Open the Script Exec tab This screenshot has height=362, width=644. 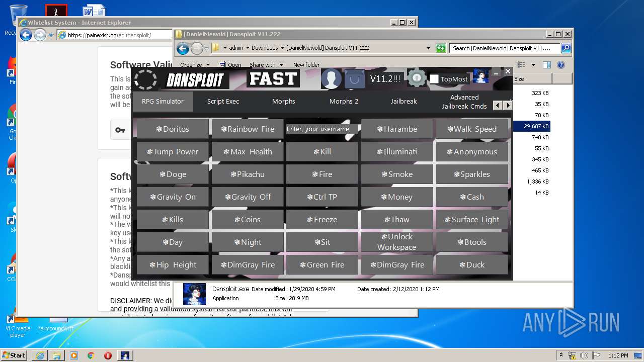[x=223, y=101]
